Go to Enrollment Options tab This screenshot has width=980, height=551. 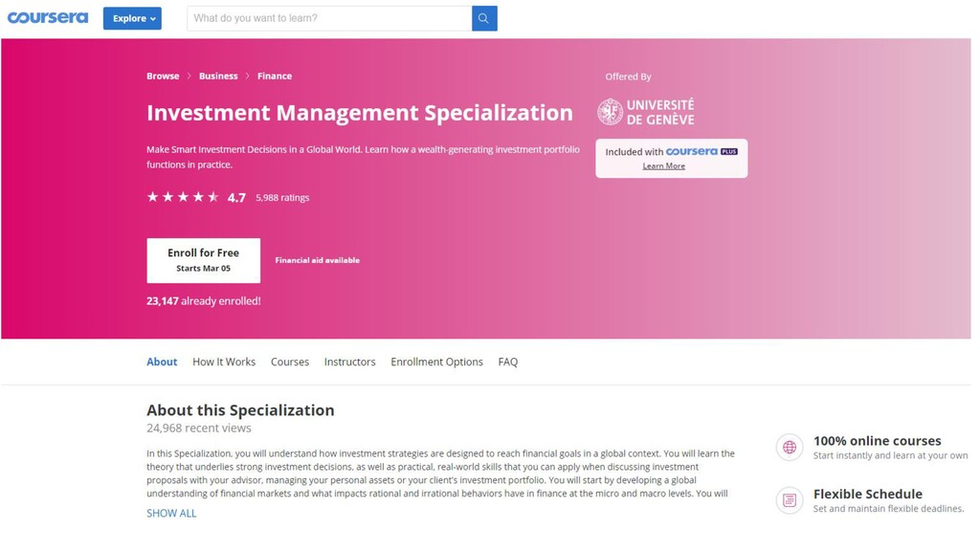436,362
